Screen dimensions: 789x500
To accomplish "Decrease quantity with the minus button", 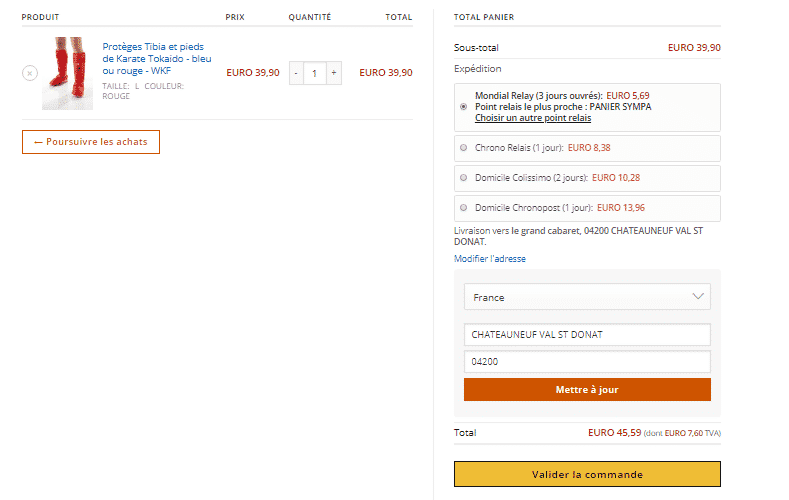I will tap(296, 73).
